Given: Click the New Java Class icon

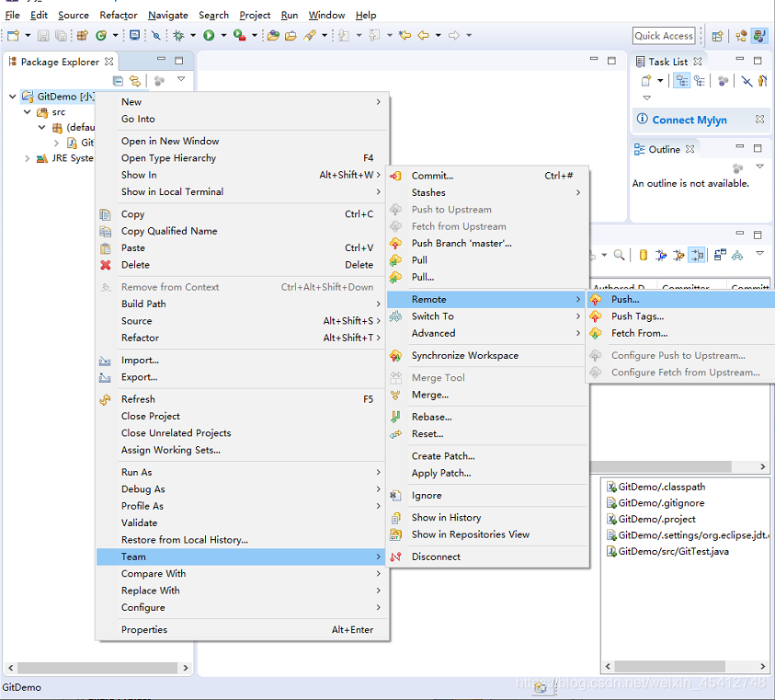Looking at the screenshot, I should [x=101, y=35].
